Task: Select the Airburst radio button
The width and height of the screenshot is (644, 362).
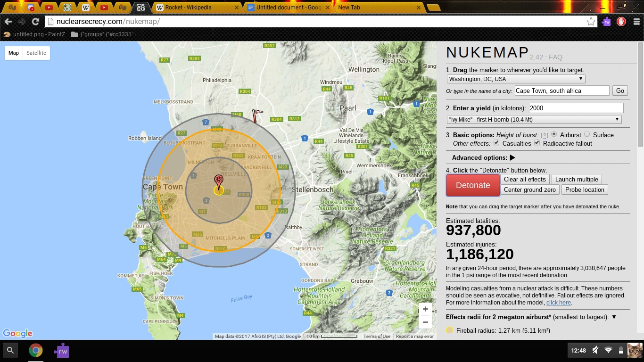Action: [x=554, y=134]
